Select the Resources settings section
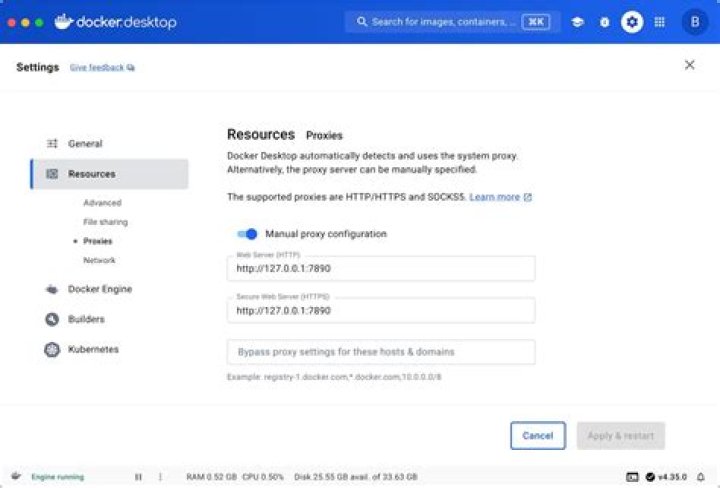The image size is (720, 488). click(x=109, y=174)
